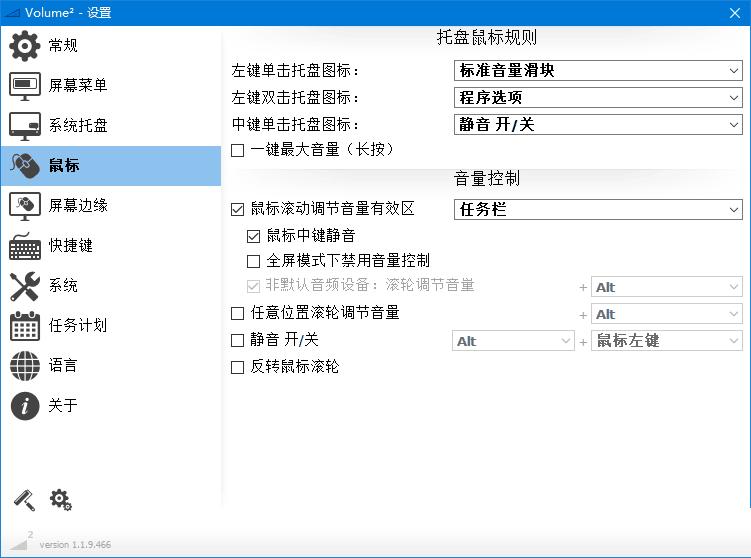This screenshot has height=558, width=751.
Task: Open the 快捷键 keyboard icon
Action: (x=25, y=246)
